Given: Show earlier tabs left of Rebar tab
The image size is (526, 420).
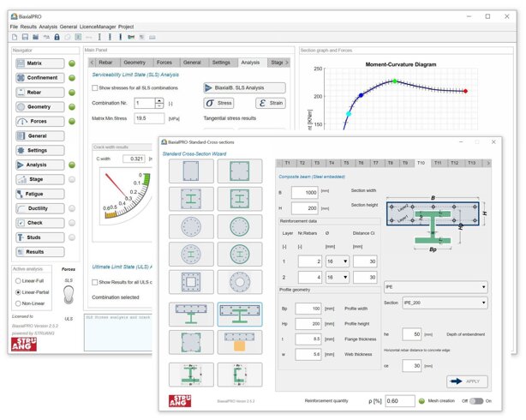Looking at the screenshot, I should point(92,63).
